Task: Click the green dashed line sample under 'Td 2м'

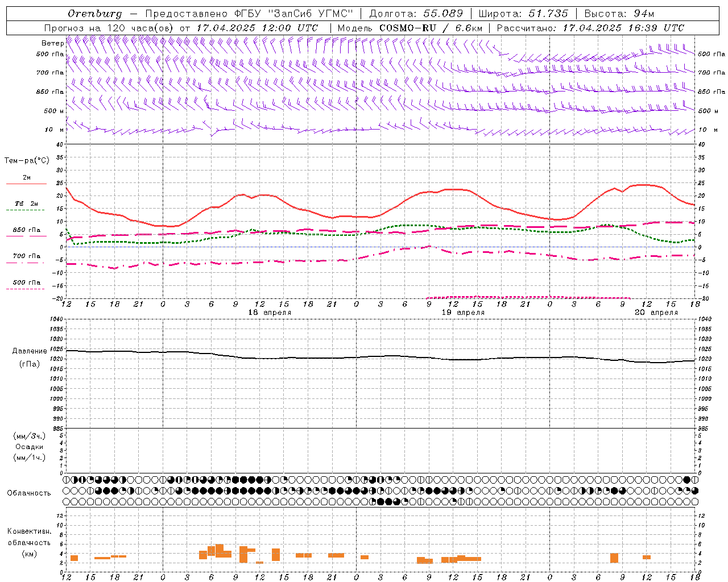Action: point(25,210)
